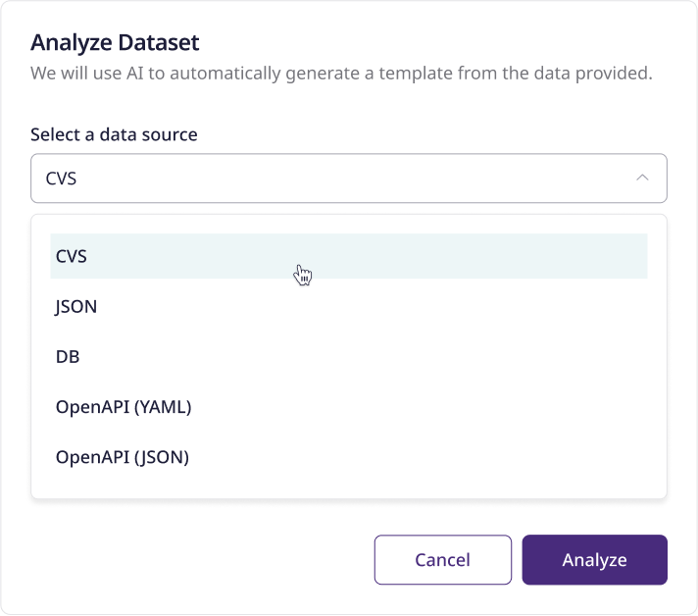698x616 pixels.
Task: Select OpenAPI (YAML) from the list
Action: [349, 407]
